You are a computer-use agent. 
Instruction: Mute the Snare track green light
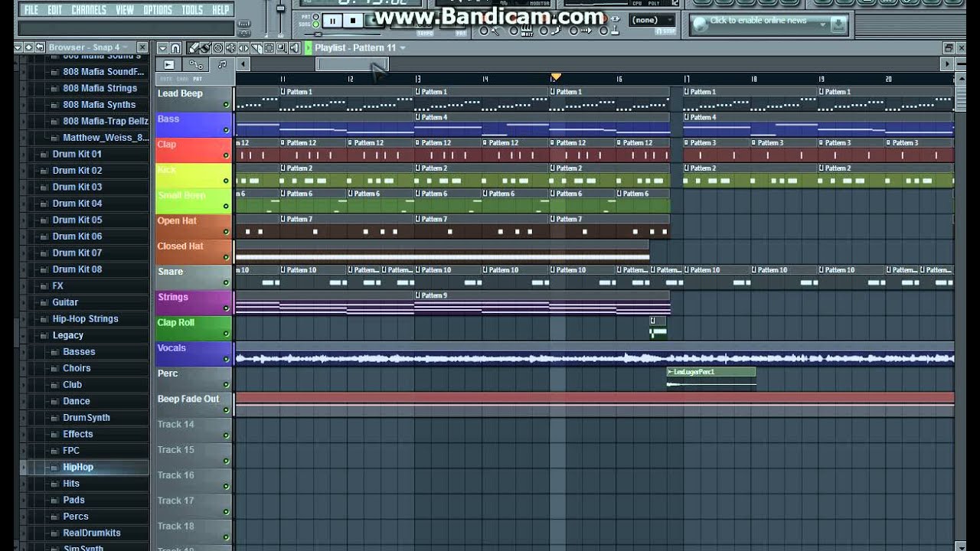(226, 282)
